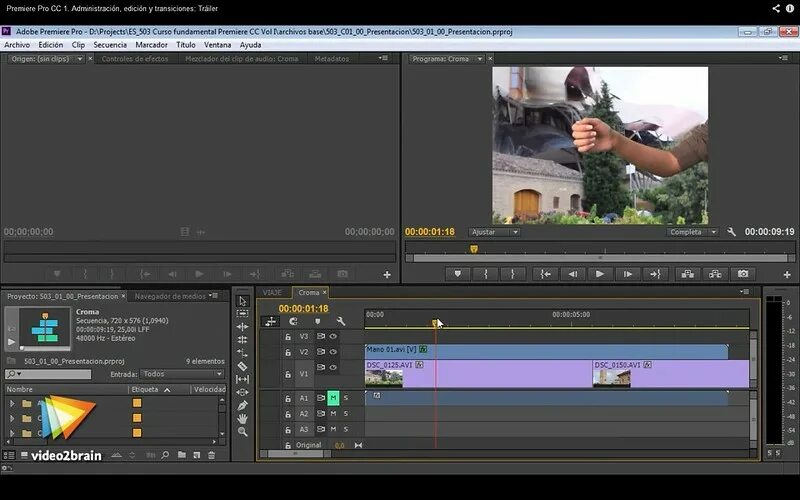Click Mark Out in Program monitor
The height and width of the screenshot is (500, 800).
[x=512, y=274]
